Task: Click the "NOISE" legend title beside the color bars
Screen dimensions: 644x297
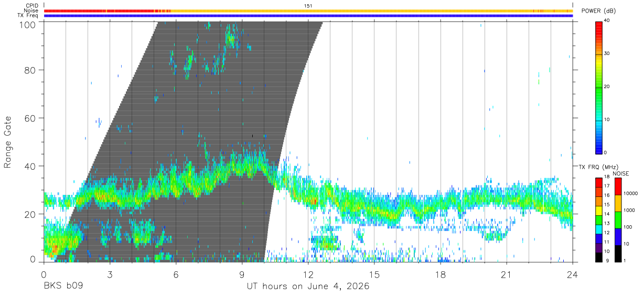Action: pos(620,173)
